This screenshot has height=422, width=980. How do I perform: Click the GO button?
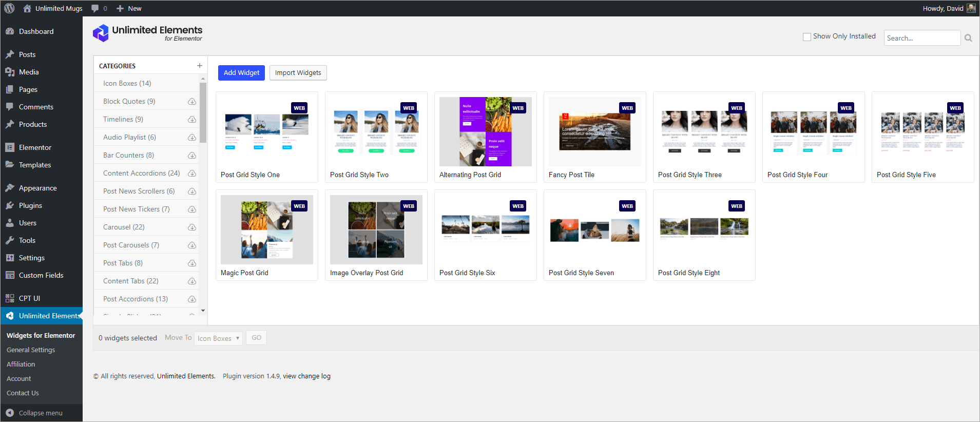click(256, 338)
